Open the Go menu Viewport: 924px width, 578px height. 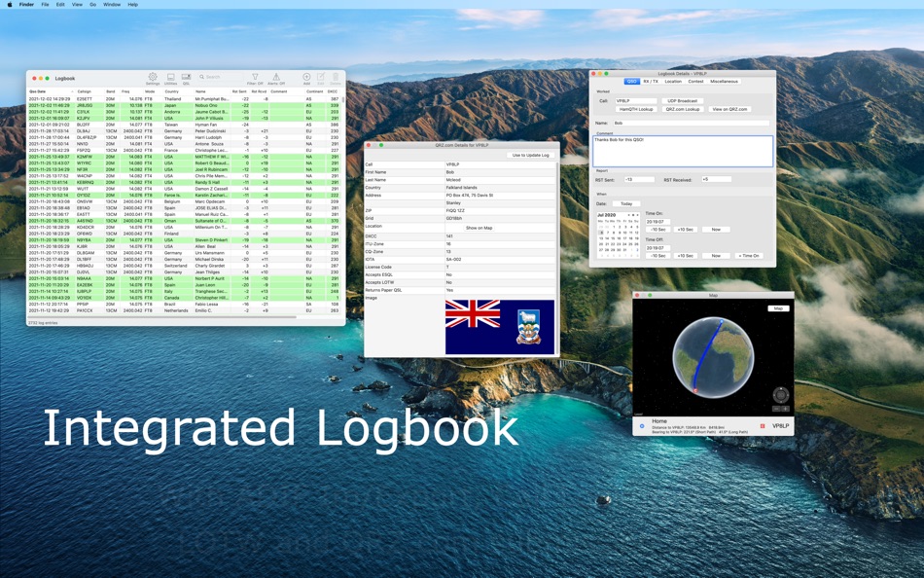pos(92,4)
